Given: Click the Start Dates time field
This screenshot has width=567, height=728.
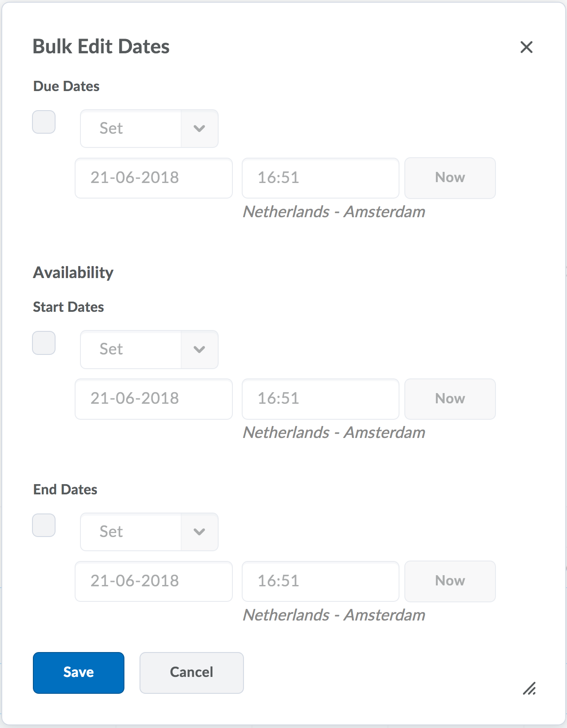Looking at the screenshot, I should coord(320,399).
